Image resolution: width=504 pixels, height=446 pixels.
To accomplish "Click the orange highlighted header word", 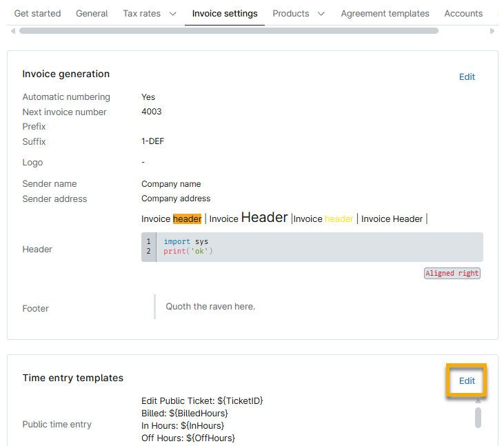I will (187, 219).
